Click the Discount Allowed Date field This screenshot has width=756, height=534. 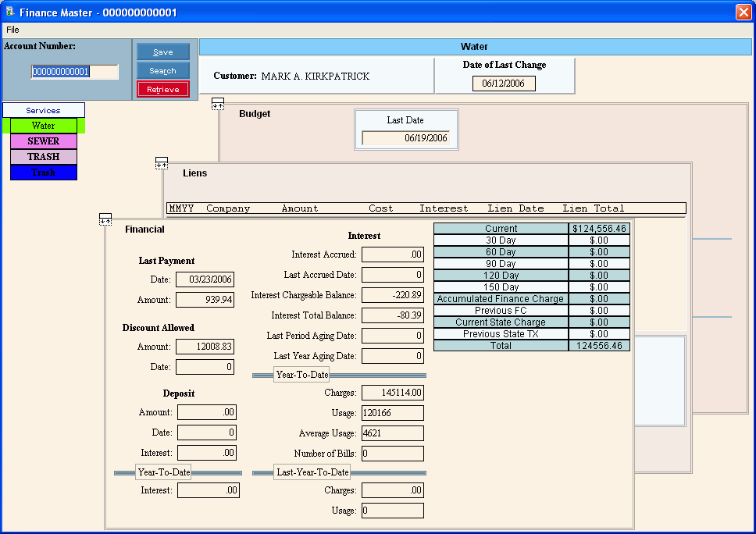205,367
